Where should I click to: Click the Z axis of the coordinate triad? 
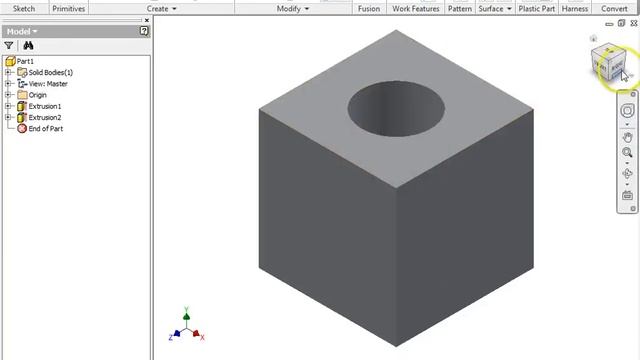(x=175, y=334)
